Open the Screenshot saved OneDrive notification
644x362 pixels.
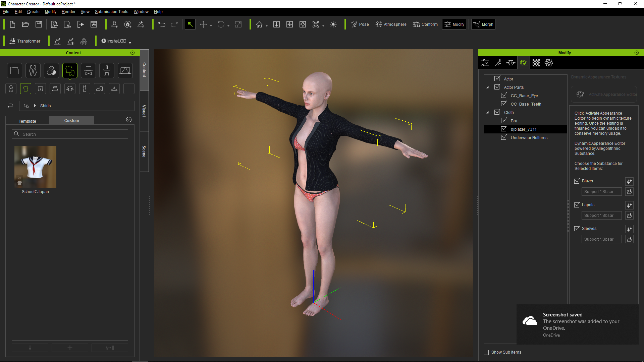577,324
